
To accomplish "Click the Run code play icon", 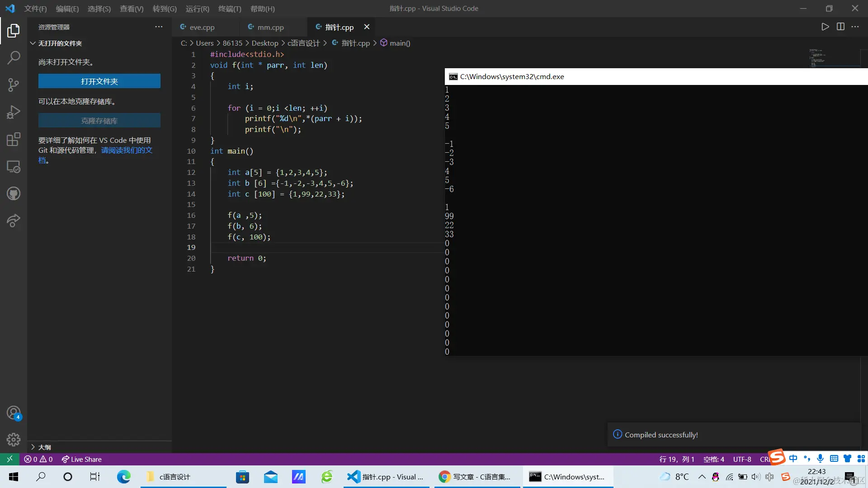I will point(825,27).
